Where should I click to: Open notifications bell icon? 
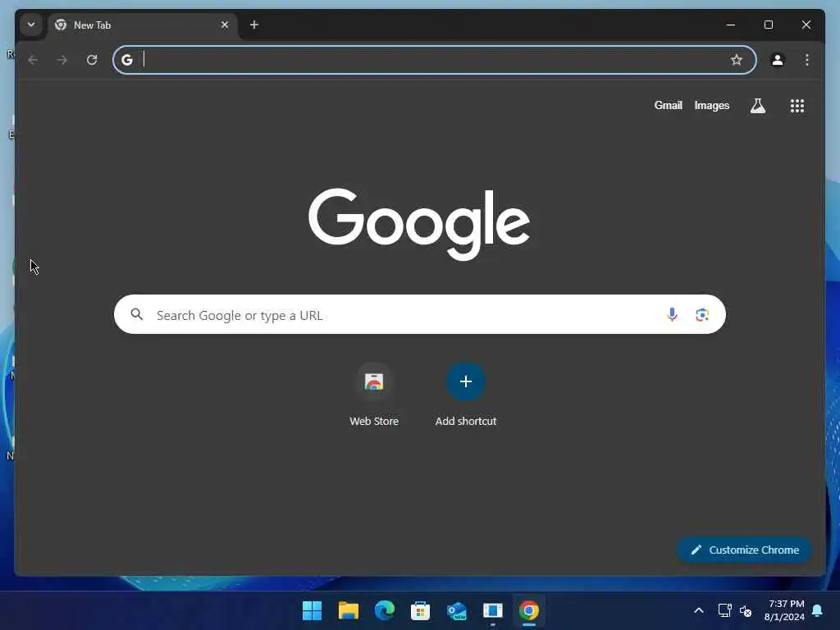click(x=818, y=610)
